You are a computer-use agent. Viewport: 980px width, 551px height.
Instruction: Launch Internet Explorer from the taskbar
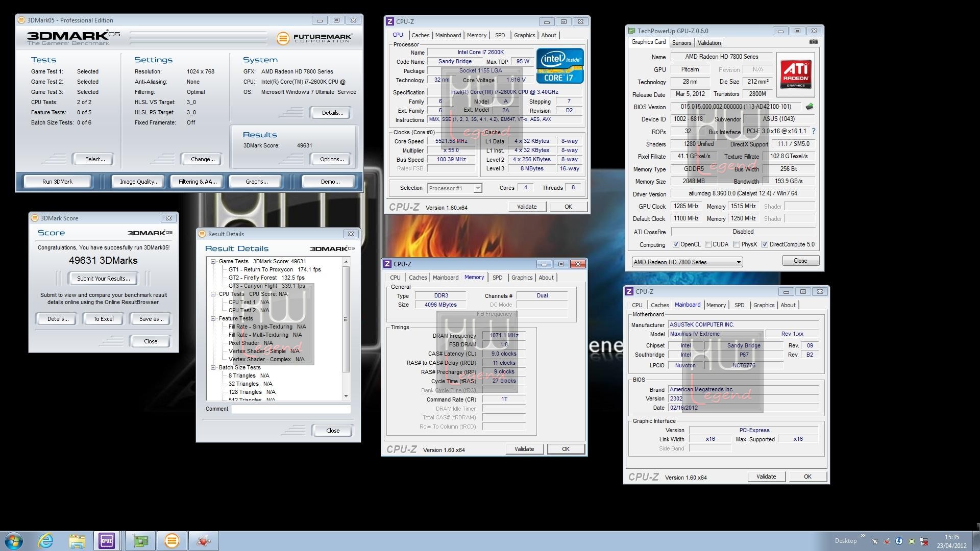click(x=46, y=541)
